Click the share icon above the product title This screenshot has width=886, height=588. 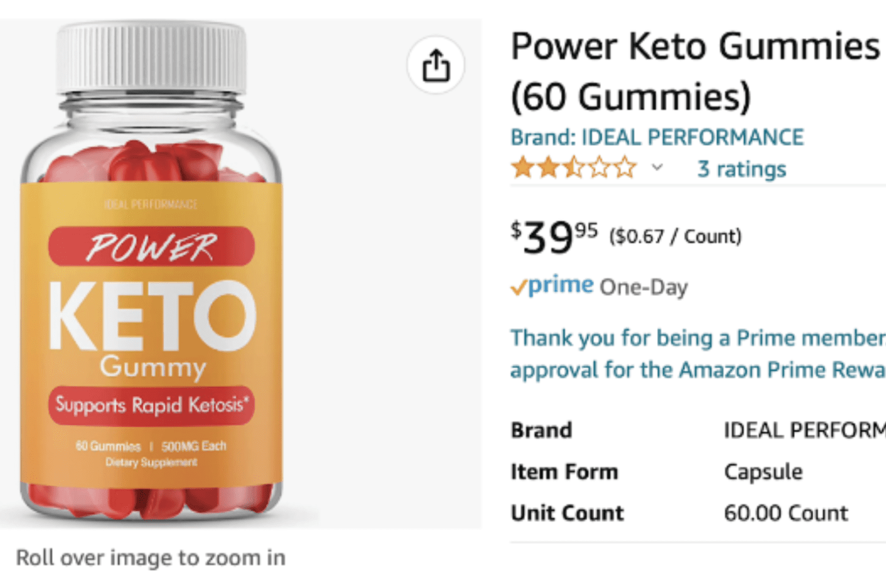point(437,66)
